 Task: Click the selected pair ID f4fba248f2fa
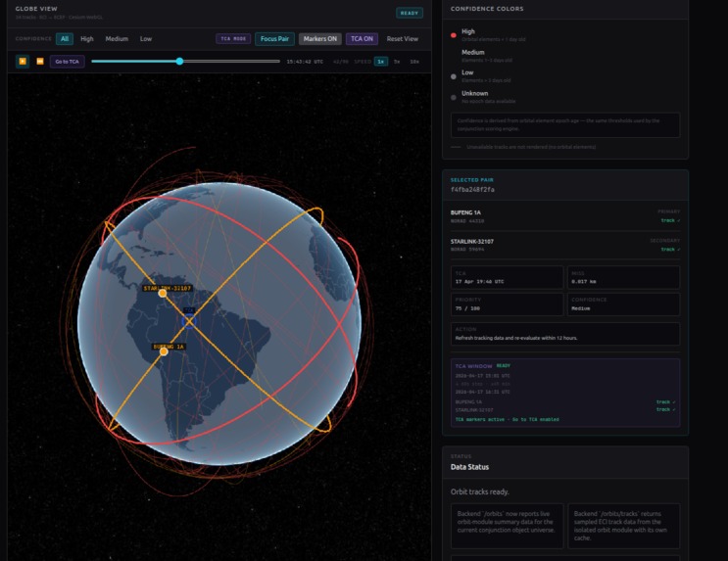472,189
